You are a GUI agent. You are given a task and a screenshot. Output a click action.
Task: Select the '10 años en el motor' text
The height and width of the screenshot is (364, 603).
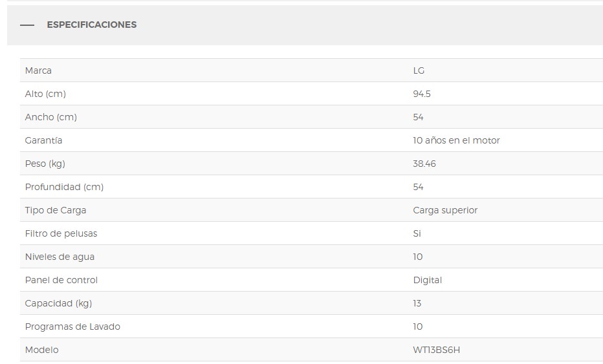(456, 140)
